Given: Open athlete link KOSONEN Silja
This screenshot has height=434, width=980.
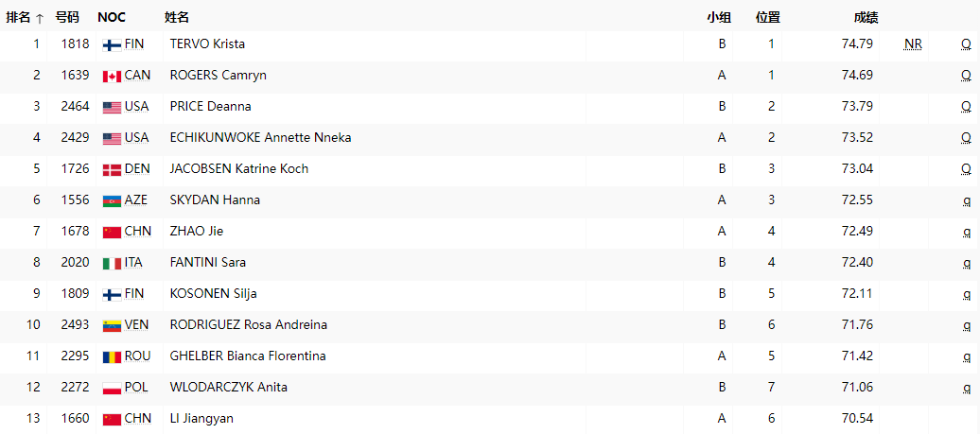Looking at the screenshot, I should pyautogui.click(x=213, y=294).
